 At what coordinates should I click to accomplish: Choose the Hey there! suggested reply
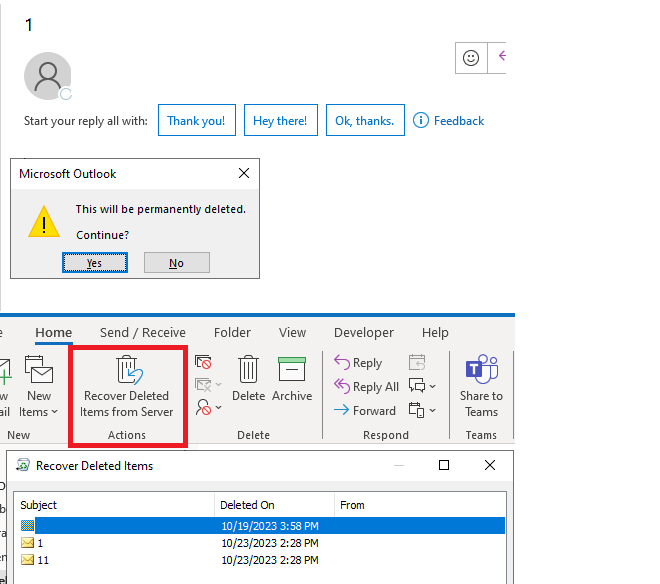tap(281, 120)
